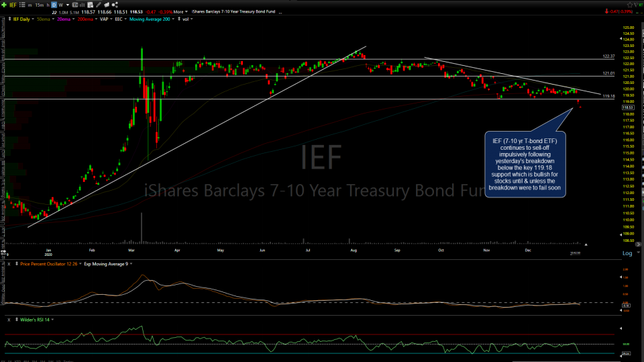Click the reorder arrows of Wilder's RSI
644x362 pixels.
16,320
